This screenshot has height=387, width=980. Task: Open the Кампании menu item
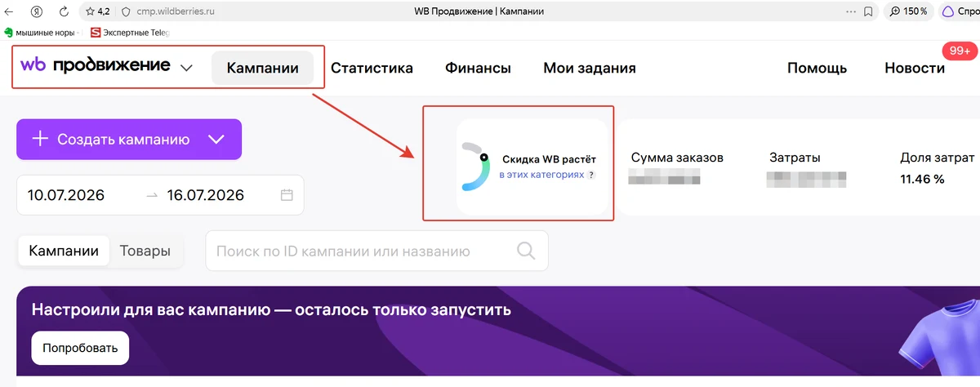tap(262, 68)
